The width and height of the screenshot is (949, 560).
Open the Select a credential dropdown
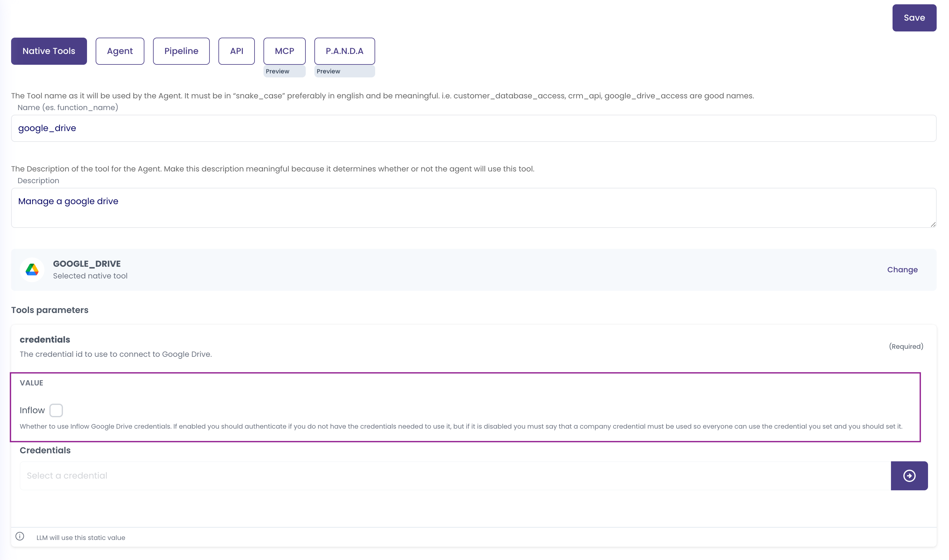[455, 476]
